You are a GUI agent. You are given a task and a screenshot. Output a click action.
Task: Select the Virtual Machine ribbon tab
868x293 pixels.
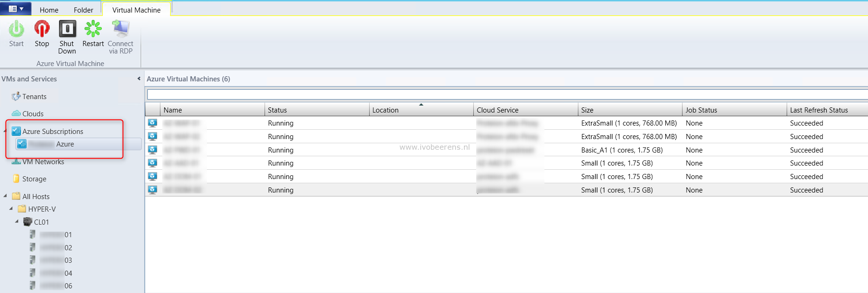point(136,10)
